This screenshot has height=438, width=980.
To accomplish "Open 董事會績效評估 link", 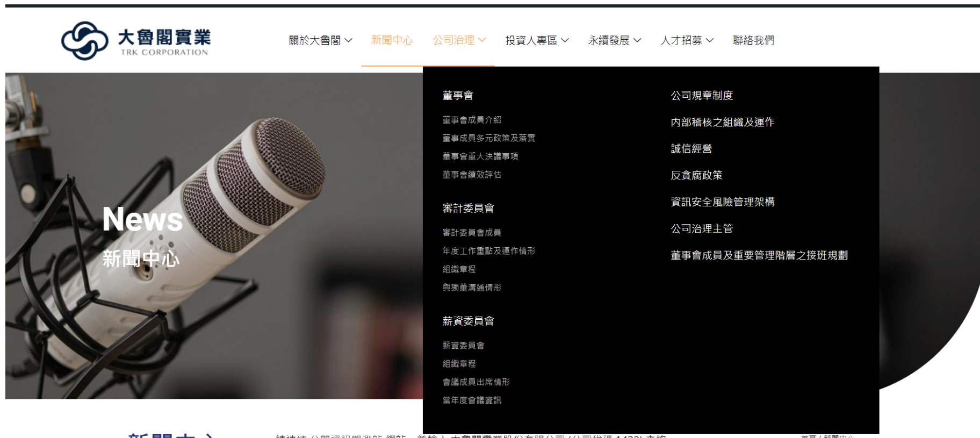I will (x=472, y=175).
